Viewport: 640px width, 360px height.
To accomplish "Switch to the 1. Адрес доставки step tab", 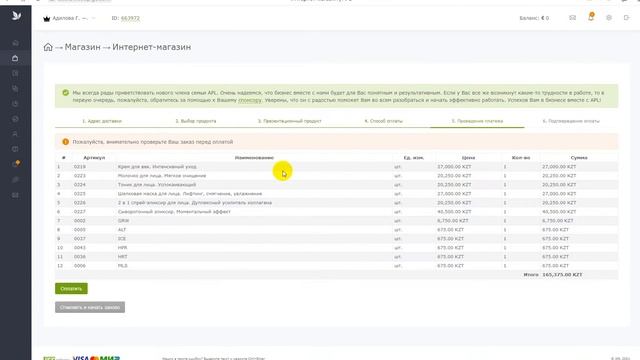I will point(102,121).
